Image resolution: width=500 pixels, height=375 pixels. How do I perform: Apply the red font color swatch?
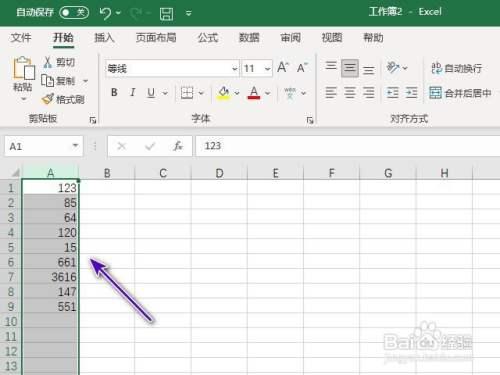(254, 93)
